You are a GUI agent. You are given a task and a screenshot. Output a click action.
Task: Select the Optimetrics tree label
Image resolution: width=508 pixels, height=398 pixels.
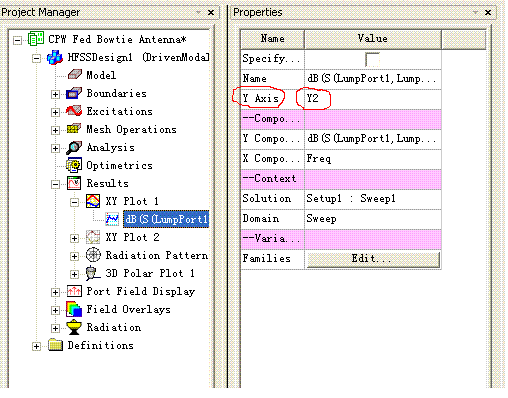click(x=119, y=166)
